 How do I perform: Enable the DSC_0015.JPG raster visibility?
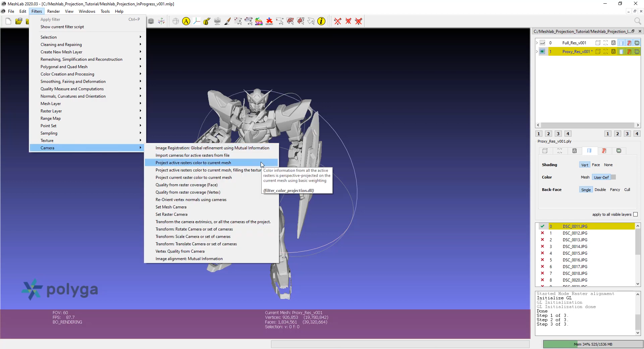point(542,253)
